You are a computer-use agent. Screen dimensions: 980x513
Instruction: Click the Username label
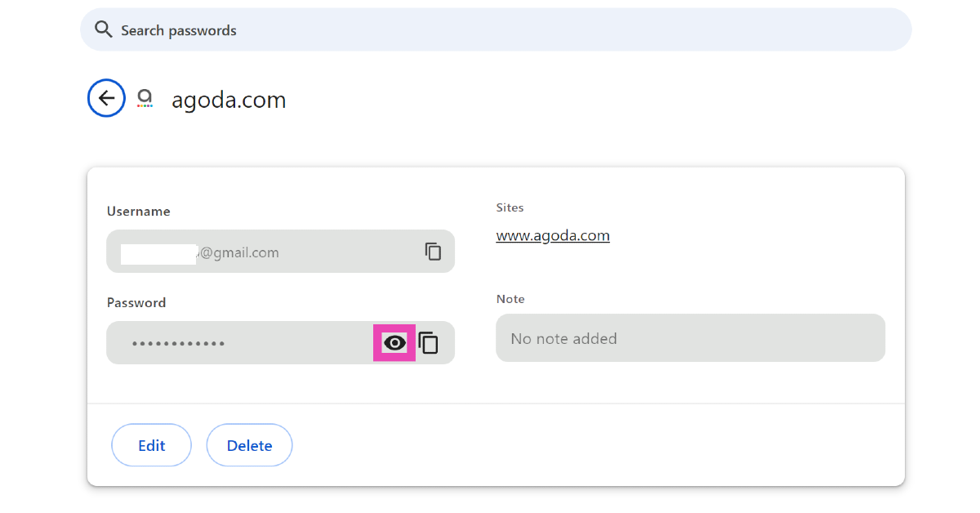coord(138,212)
